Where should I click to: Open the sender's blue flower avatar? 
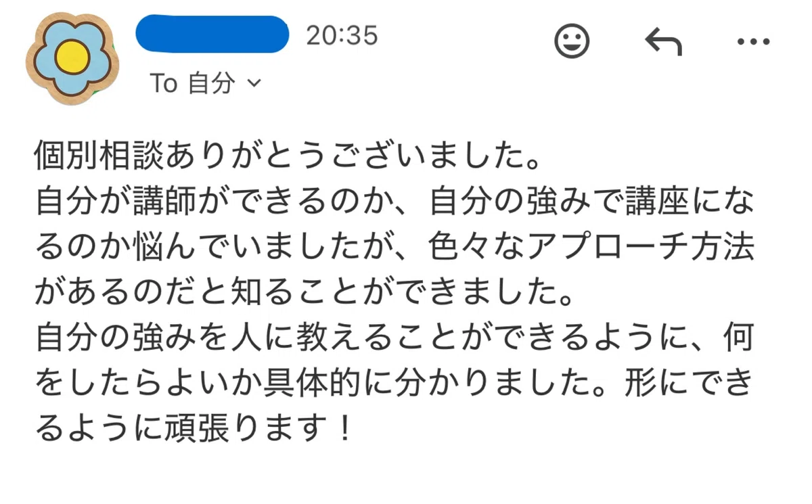click(x=72, y=57)
